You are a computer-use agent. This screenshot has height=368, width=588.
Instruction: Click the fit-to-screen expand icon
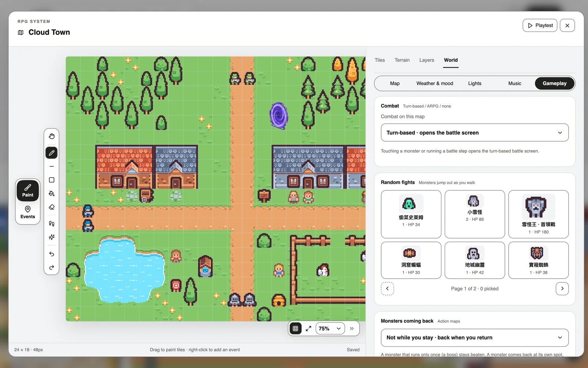[308, 329]
